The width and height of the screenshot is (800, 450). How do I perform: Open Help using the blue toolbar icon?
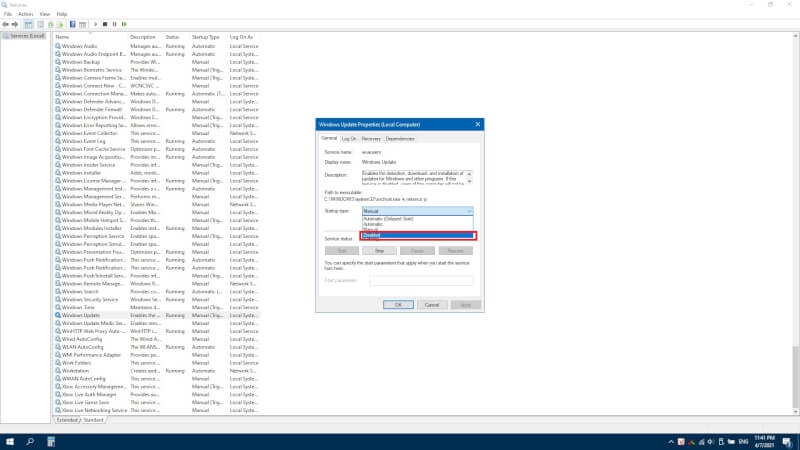[72, 24]
